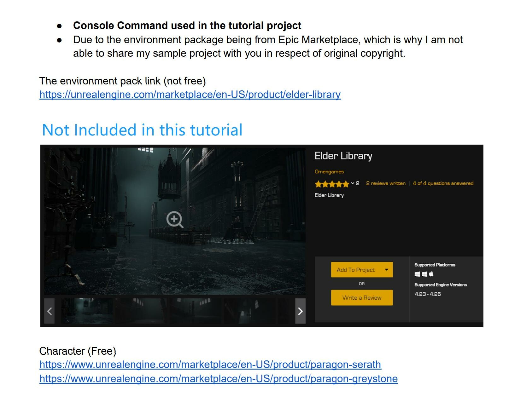Click the main Elder Library preview image
532x408 pixels.
point(175,221)
